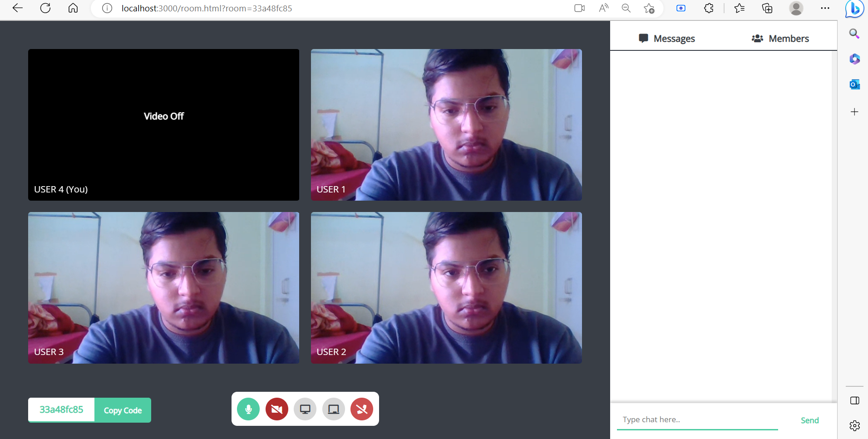This screenshot has height=439, width=868.
Task: Toggle video off state for yourself
Action: tap(276, 409)
